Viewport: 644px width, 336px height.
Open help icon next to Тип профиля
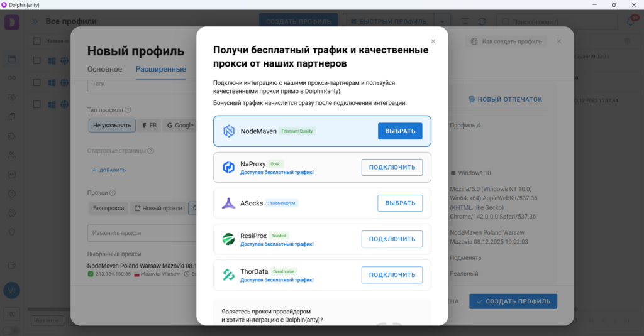pyautogui.click(x=128, y=110)
